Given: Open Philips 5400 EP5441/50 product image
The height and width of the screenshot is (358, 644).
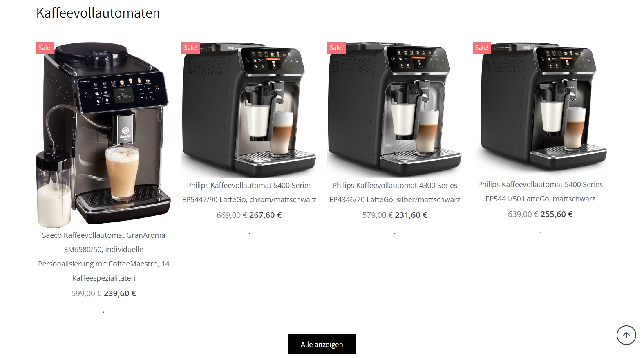Looking at the screenshot, I should click(540, 109).
